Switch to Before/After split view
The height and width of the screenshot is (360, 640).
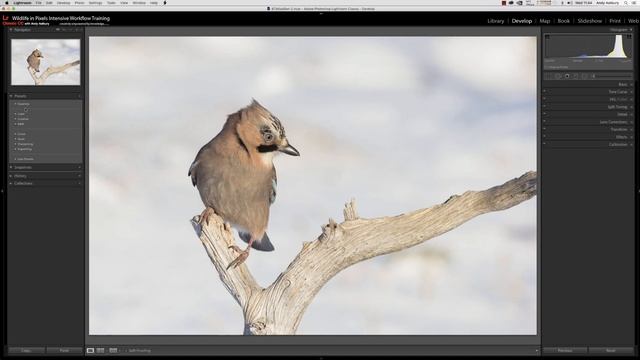(113, 350)
